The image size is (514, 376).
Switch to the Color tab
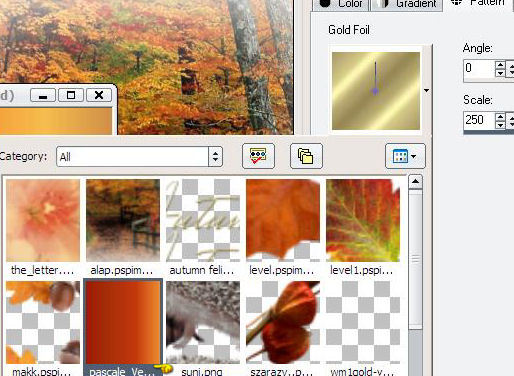pyautogui.click(x=341, y=4)
